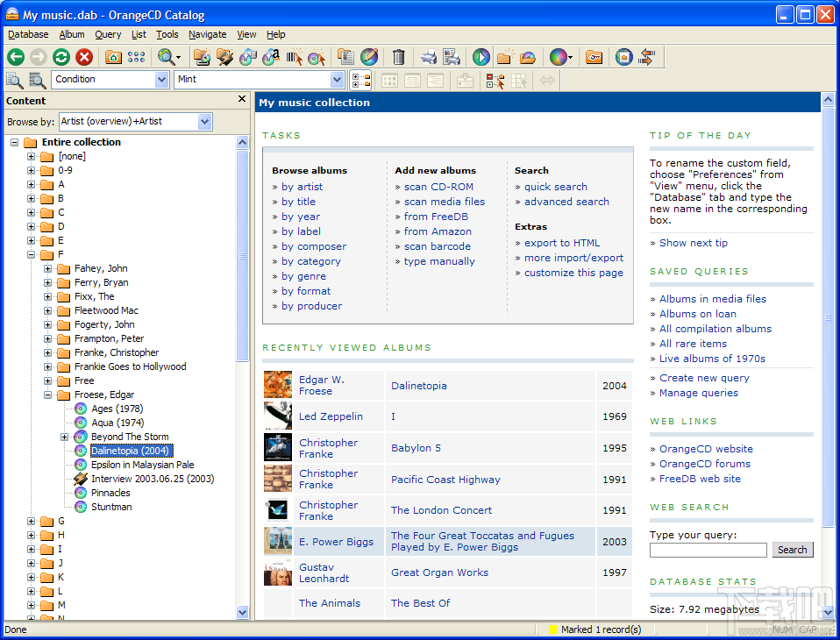The image size is (840, 640).
Task: Scan barcode using the barcode toolbar icon
Action: click(294, 57)
